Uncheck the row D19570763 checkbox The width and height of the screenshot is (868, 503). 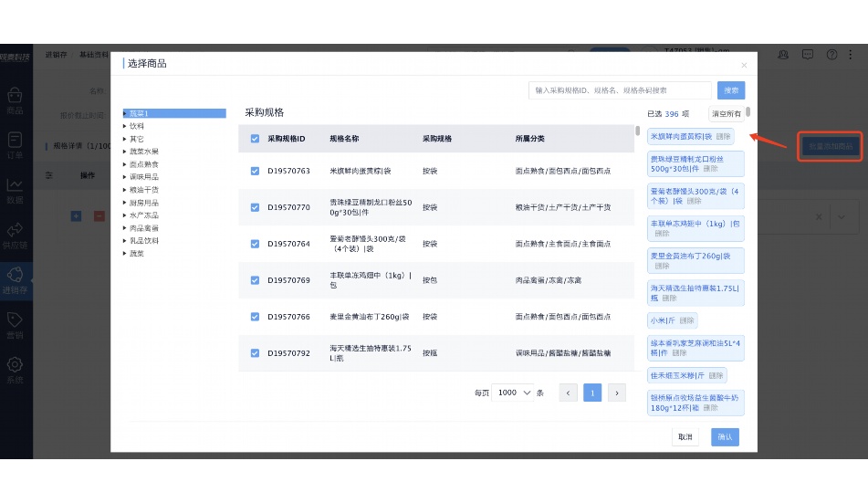[x=255, y=171]
